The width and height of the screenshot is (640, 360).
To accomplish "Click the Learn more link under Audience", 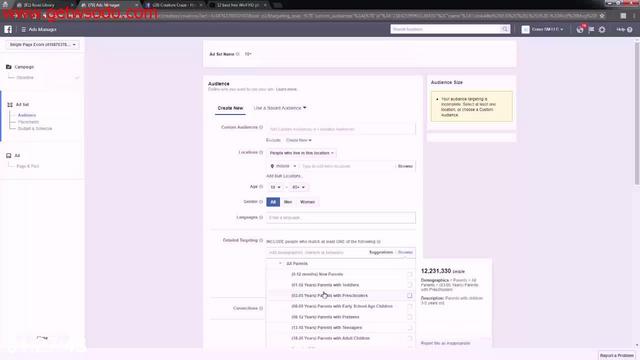I will (x=287, y=89).
